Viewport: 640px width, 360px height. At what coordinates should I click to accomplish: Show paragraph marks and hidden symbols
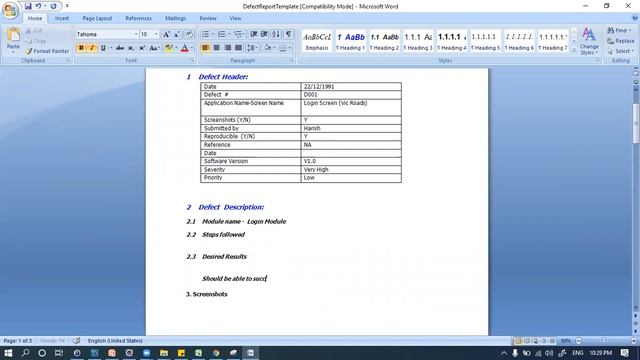coord(289,35)
